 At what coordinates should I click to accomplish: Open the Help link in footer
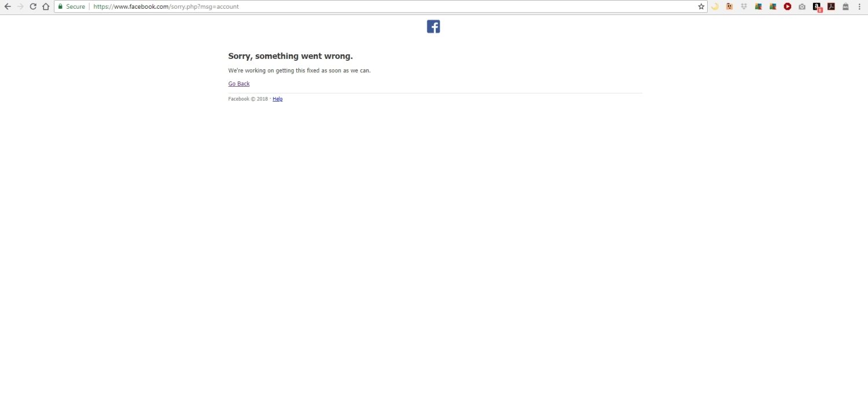[278, 99]
